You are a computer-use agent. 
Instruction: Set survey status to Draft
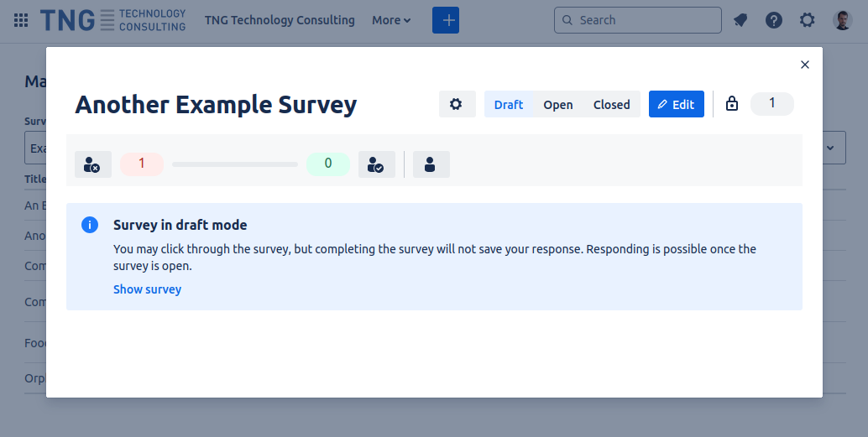point(509,105)
